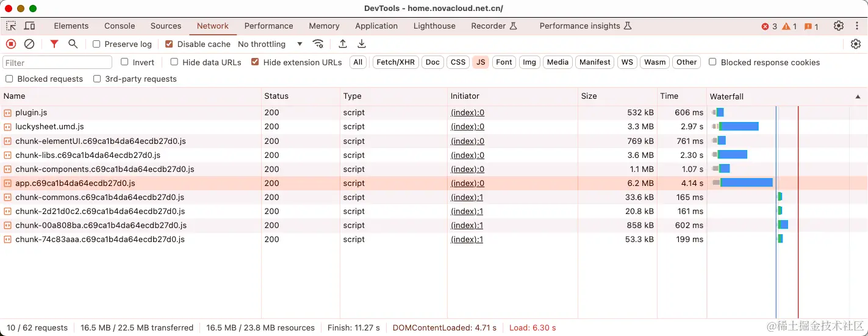Show the 1 warning counter
The height and width of the screenshot is (336, 868).
tap(789, 26)
